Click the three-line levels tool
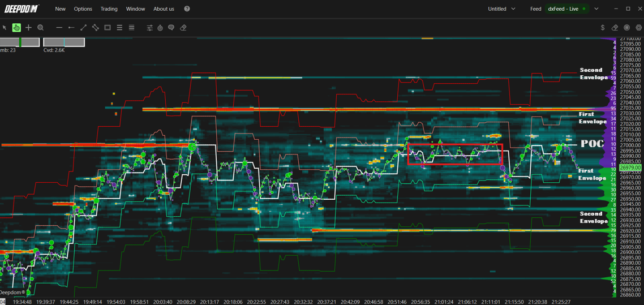This screenshot has width=644, height=305. [119, 28]
